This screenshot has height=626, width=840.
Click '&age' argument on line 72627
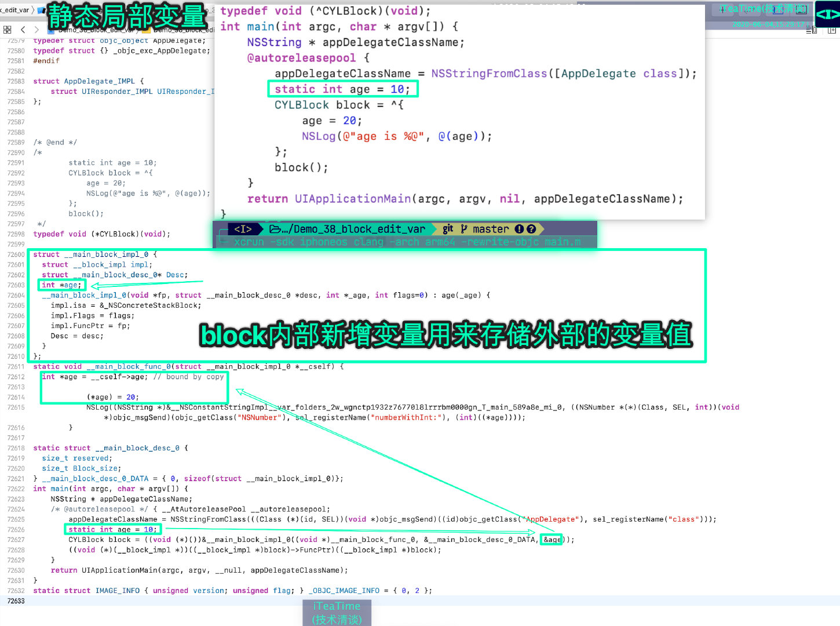552,540
